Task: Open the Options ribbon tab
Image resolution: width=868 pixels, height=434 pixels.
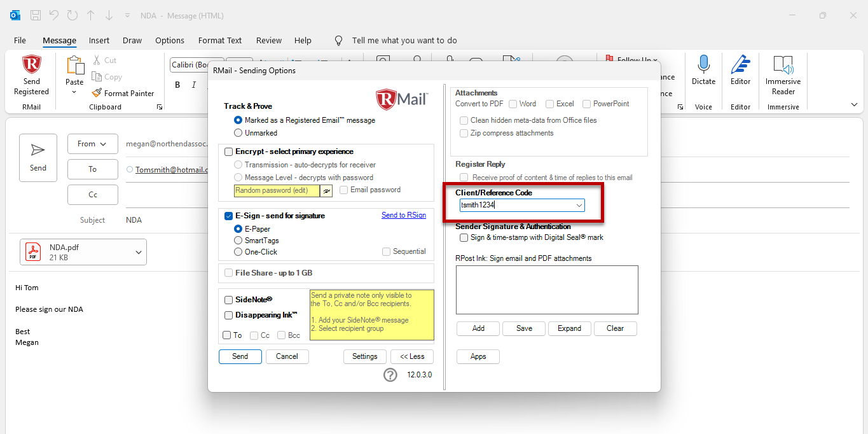Action: pyautogui.click(x=170, y=40)
